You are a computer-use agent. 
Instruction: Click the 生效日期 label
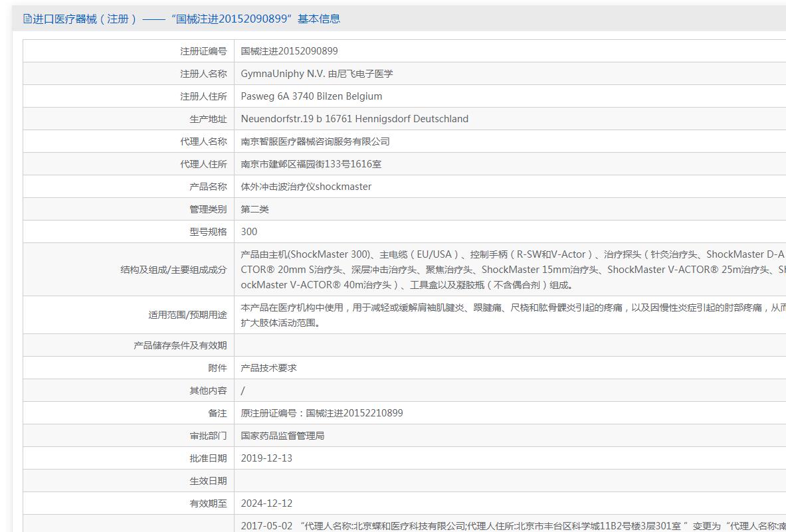pos(208,481)
